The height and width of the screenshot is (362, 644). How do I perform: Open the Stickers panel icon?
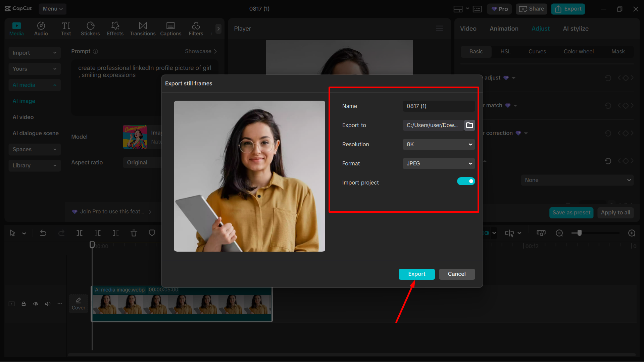tap(90, 29)
